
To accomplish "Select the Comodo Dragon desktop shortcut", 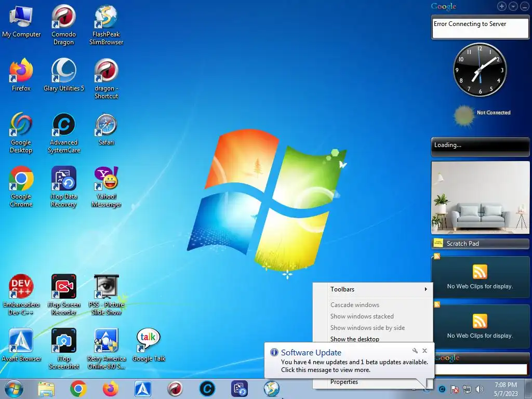I will coord(64,24).
